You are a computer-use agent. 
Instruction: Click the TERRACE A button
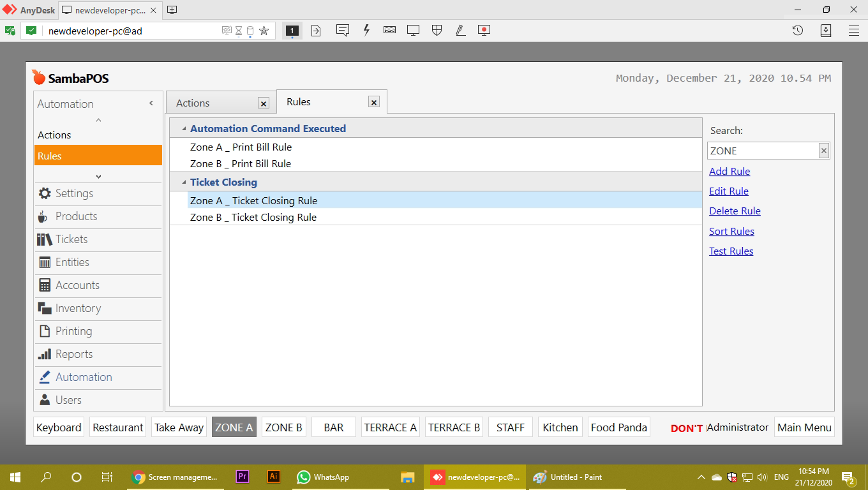point(390,427)
